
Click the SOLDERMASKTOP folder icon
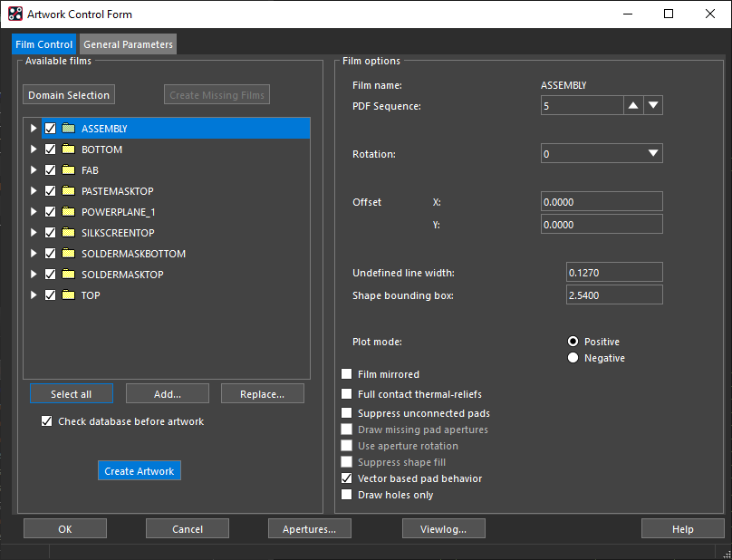69,275
